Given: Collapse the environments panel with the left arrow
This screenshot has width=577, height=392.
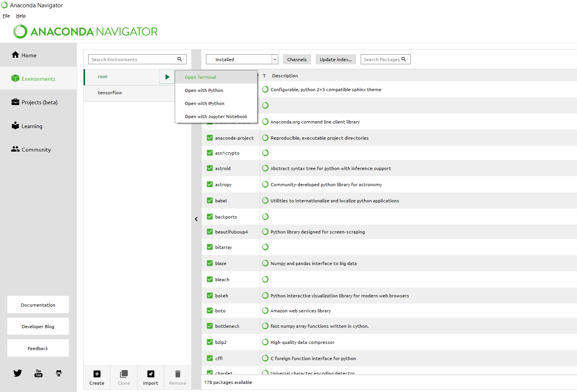Looking at the screenshot, I should [196, 219].
